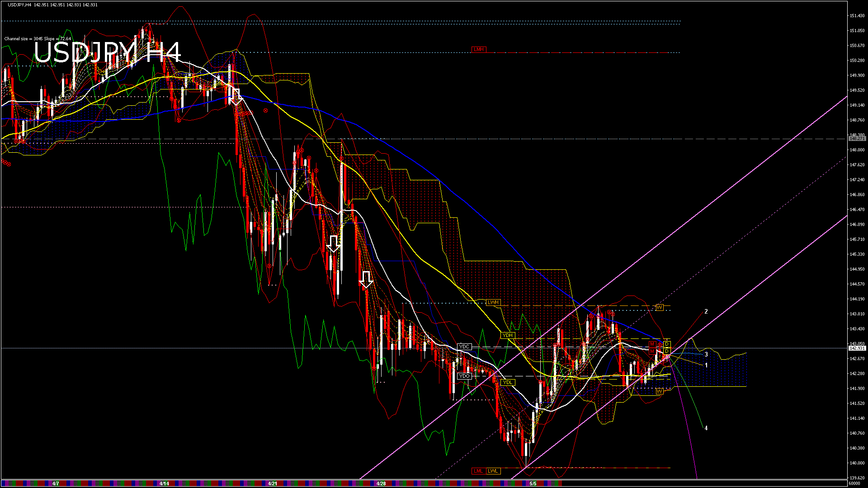This screenshot has width=868, height=488.
Task: Click forecast line label 2
Action: 706,312
